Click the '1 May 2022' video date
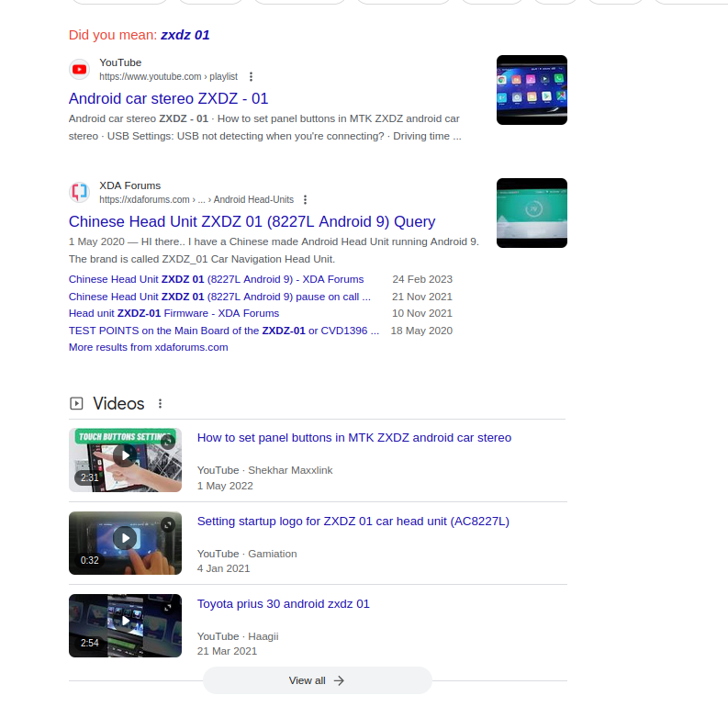Image resolution: width=728 pixels, height=707 pixels. coord(225,486)
